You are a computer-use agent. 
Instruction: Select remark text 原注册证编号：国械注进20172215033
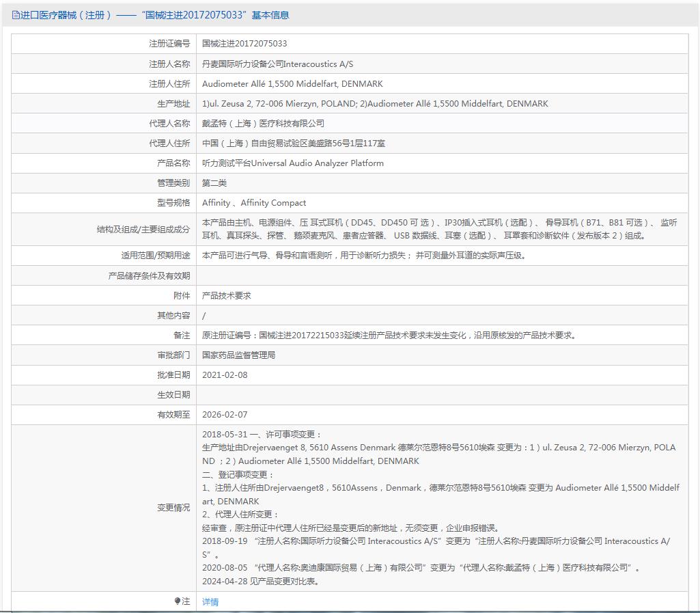point(389,335)
